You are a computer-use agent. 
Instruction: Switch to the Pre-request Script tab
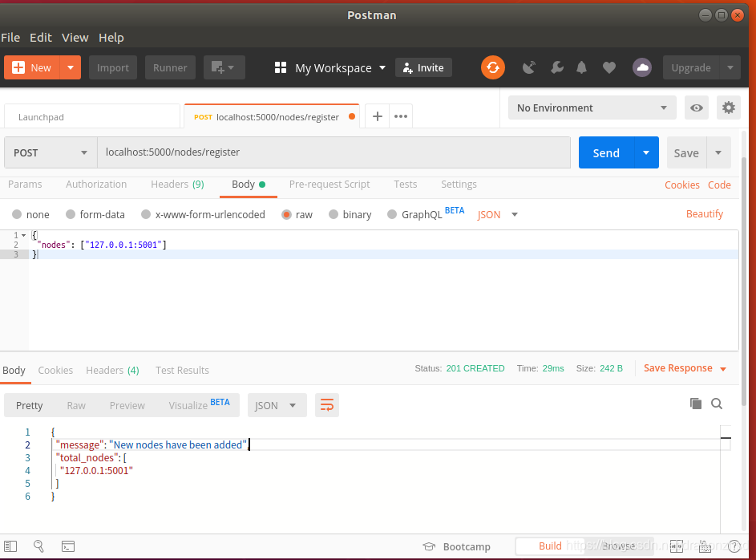pyautogui.click(x=329, y=185)
